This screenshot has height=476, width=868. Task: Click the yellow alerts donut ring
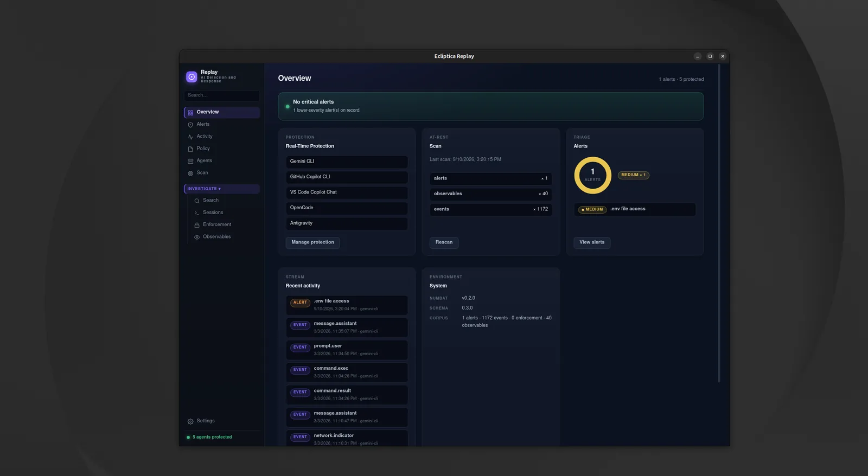tap(592, 175)
